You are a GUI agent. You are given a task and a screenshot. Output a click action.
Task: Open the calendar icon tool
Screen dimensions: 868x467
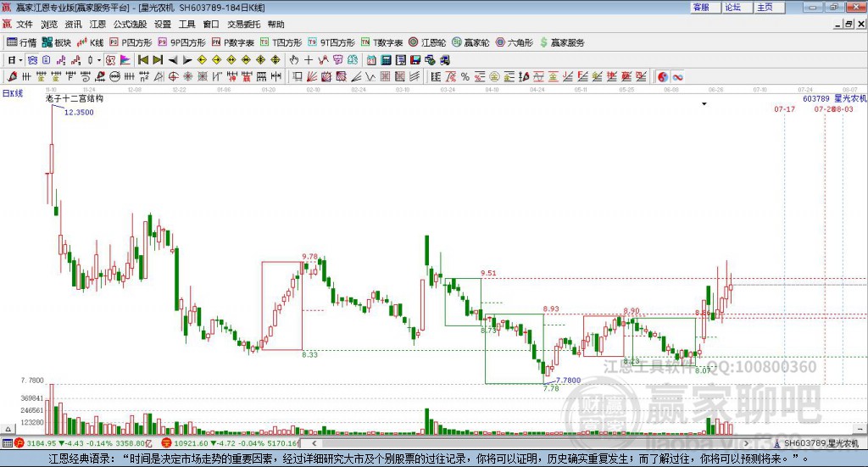[x=371, y=60]
